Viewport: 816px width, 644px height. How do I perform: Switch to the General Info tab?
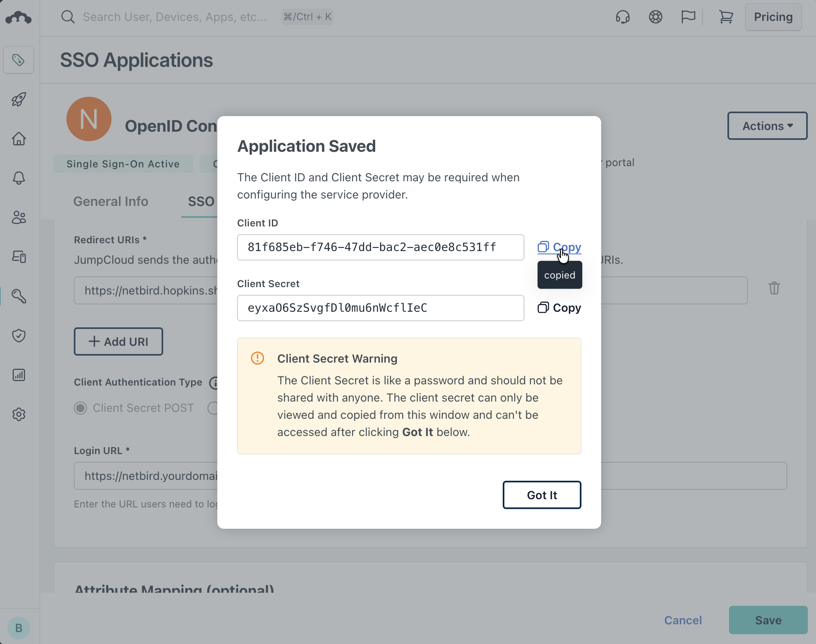[111, 201]
